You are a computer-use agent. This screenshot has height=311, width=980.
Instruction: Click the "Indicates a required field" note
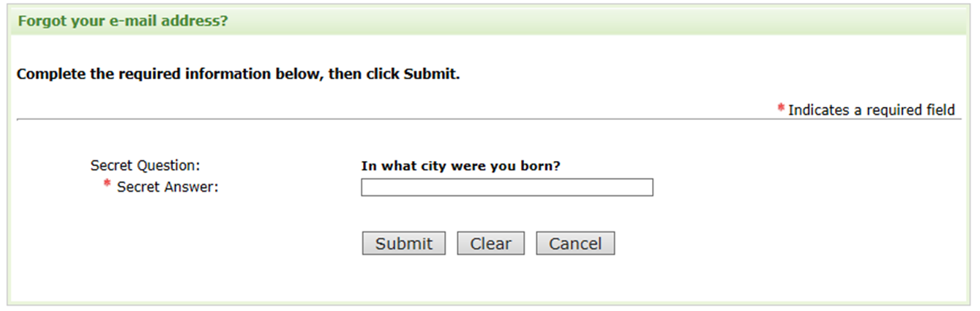pyautogui.click(x=871, y=110)
